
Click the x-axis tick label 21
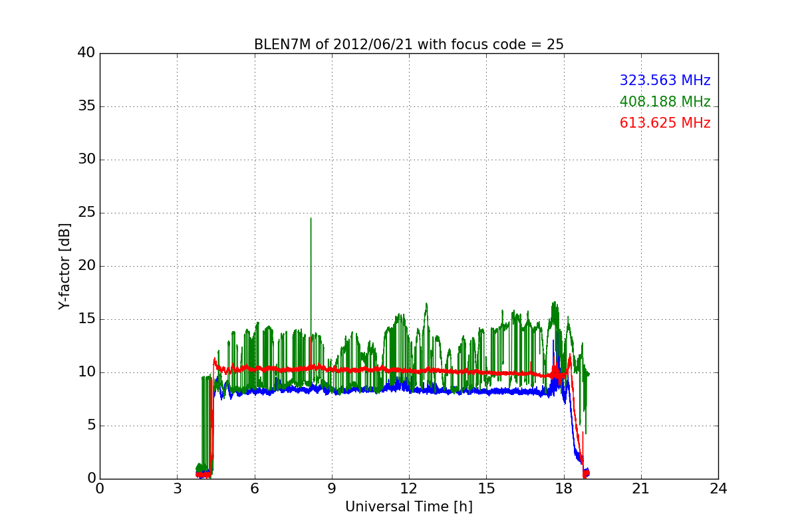coord(641,489)
